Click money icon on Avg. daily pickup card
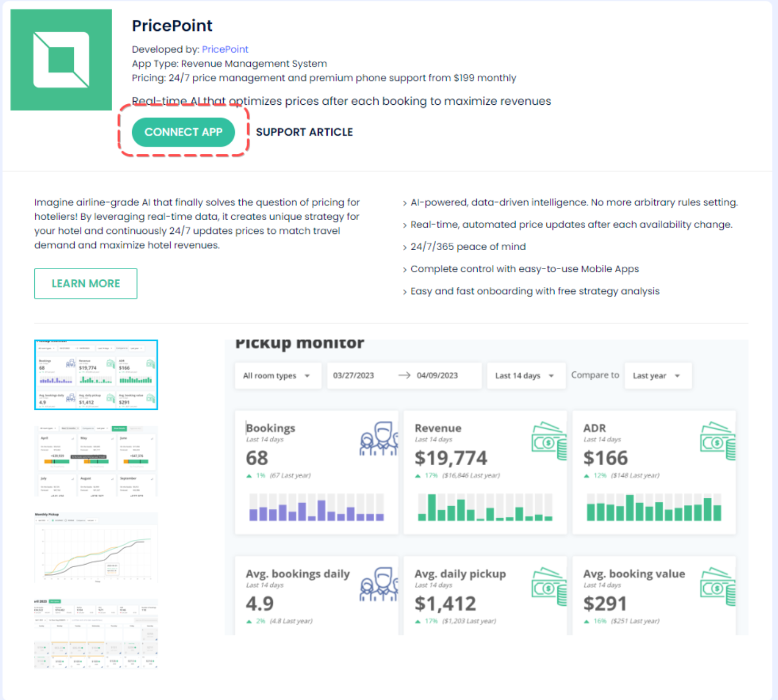The width and height of the screenshot is (778, 700). [x=549, y=586]
